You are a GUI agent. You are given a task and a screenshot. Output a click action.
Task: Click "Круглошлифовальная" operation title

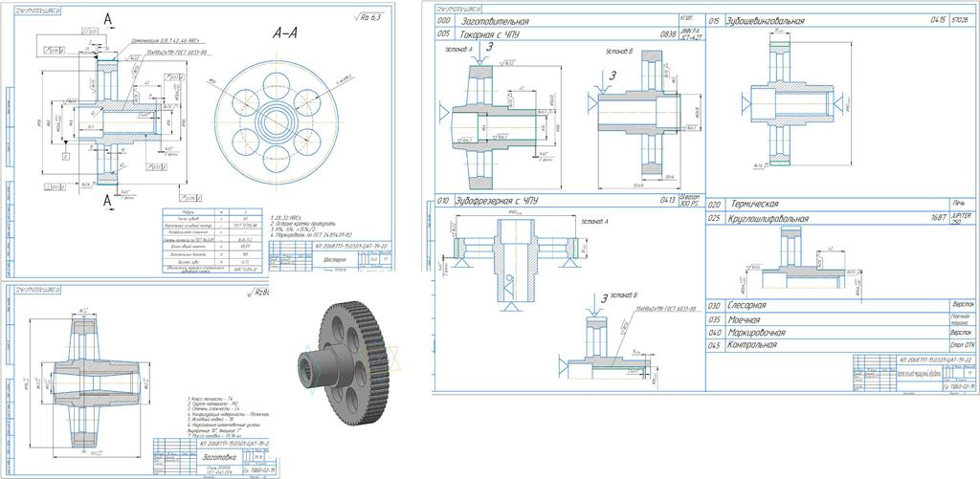click(x=767, y=219)
